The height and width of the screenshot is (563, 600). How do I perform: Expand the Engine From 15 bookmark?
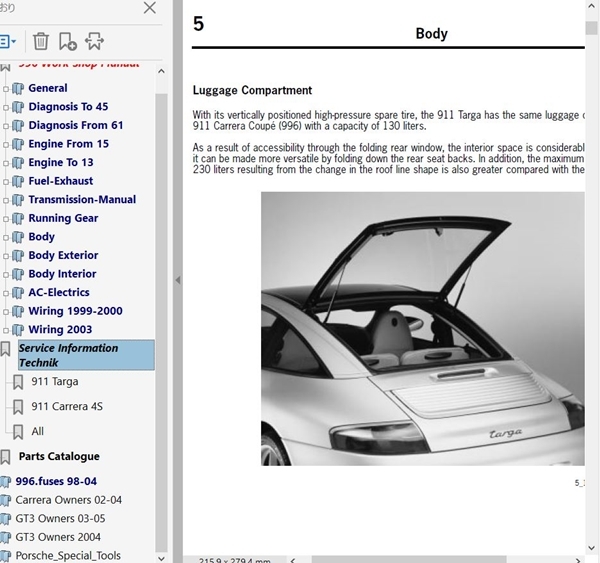pyautogui.click(x=5, y=145)
